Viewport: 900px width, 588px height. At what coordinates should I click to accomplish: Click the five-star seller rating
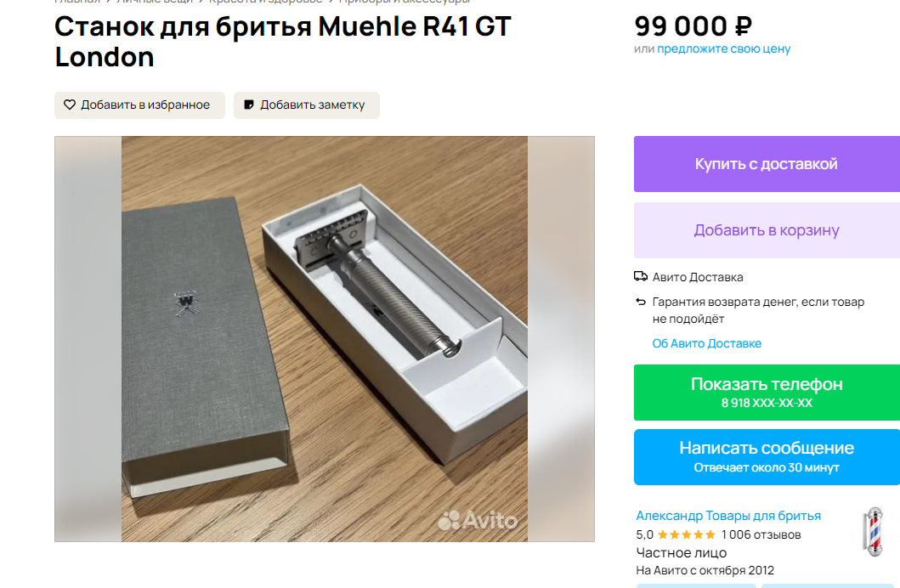(686, 534)
